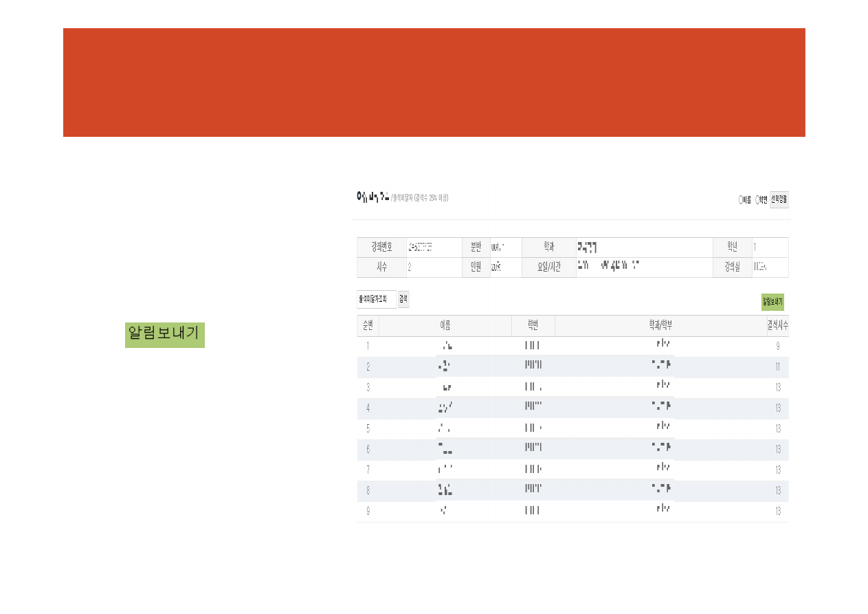
Task: Select row number 5 in the table
Action: tap(368, 429)
